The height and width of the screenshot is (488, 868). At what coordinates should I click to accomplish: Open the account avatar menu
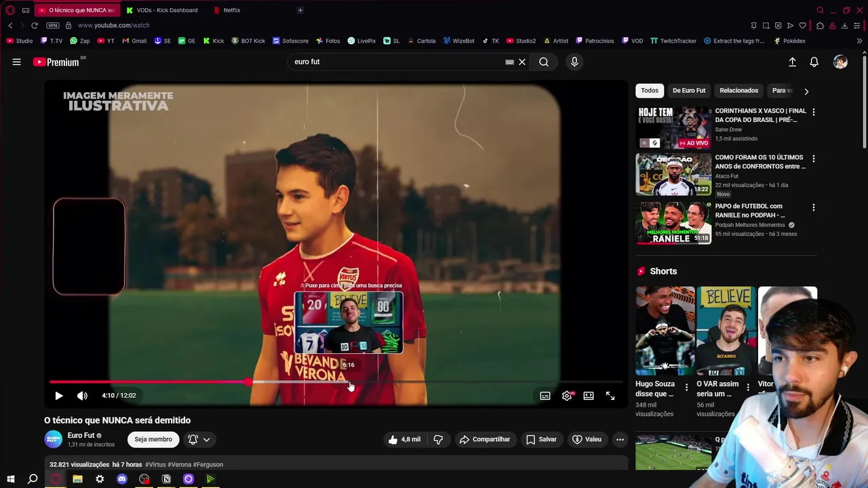(840, 62)
